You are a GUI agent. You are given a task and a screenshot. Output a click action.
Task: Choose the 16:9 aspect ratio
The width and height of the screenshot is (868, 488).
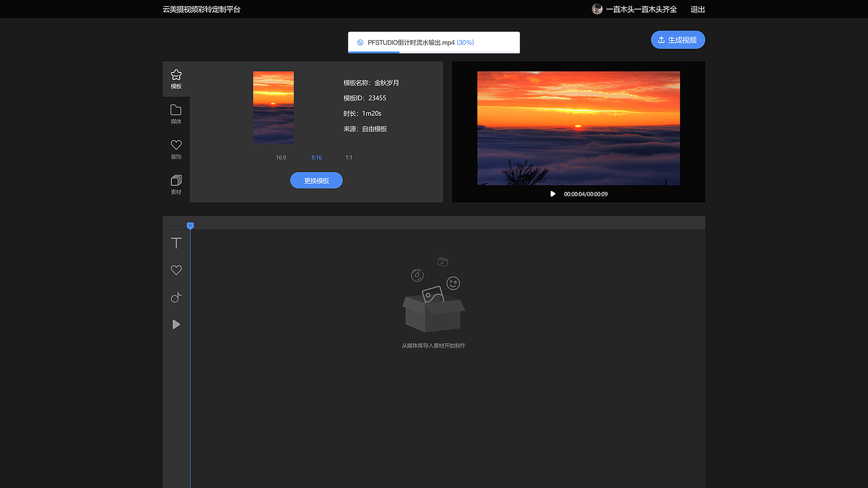pos(281,157)
